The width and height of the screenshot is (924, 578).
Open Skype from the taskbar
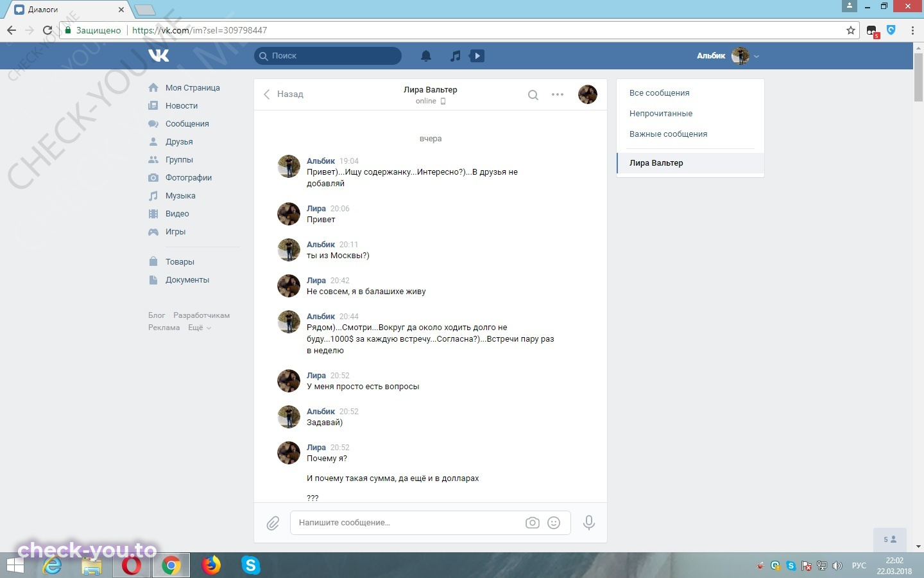click(x=251, y=565)
